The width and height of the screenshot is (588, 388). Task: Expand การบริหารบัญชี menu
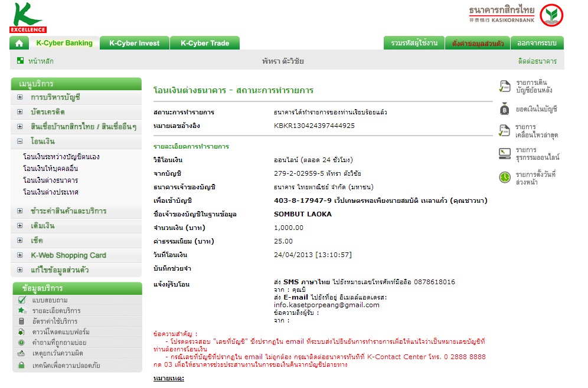pyautogui.click(x=20, y=97)
